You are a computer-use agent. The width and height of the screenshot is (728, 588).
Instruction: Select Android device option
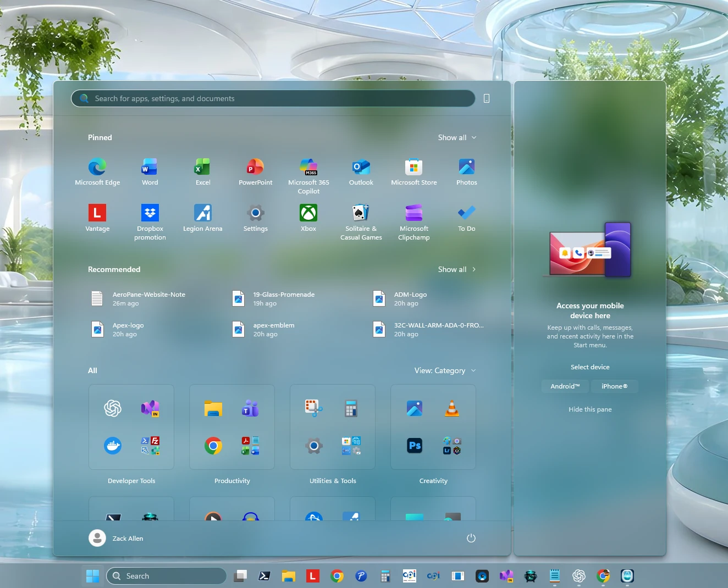tap(565, 386)
